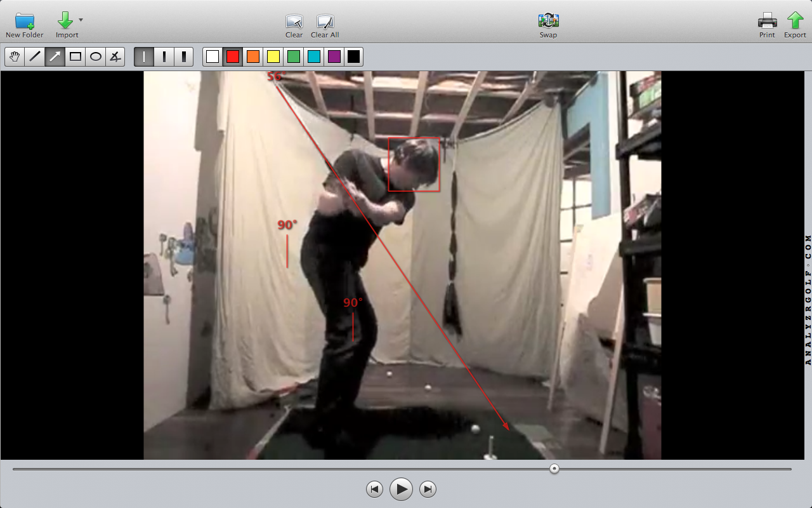Choose the medium line width option
Viewport: 812px width, 508px height.
(x=164, y=57)
